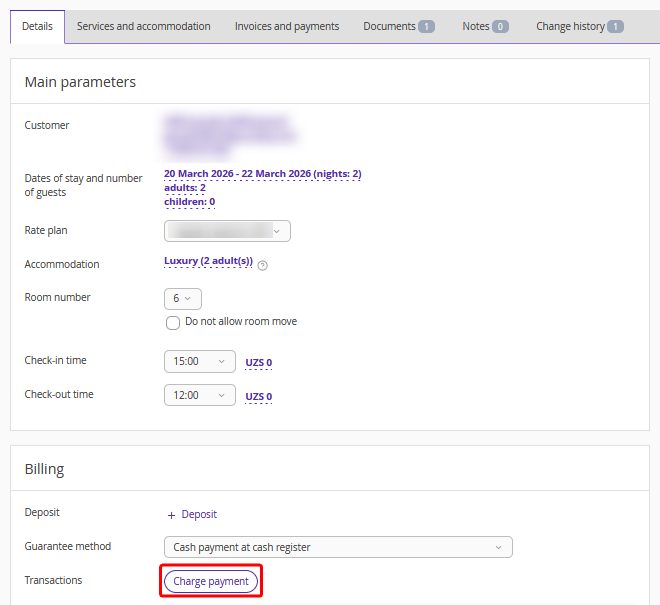Viewport: 660px width, 605px height.
Task: Select the Details tab
Action: coord(37,26)
